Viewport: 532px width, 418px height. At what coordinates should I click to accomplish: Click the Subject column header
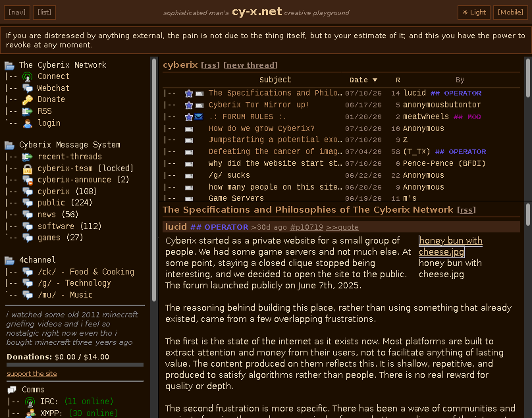(x=275, y=80)
